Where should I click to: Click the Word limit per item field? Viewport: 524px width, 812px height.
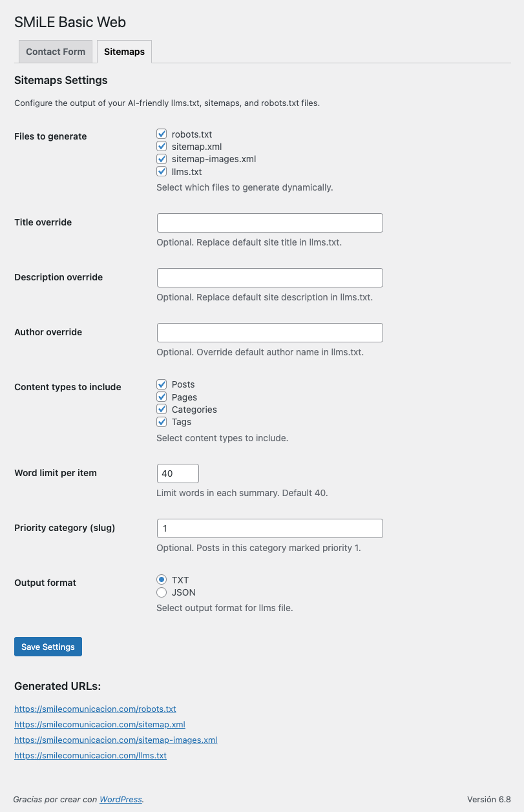click(178, 474)
